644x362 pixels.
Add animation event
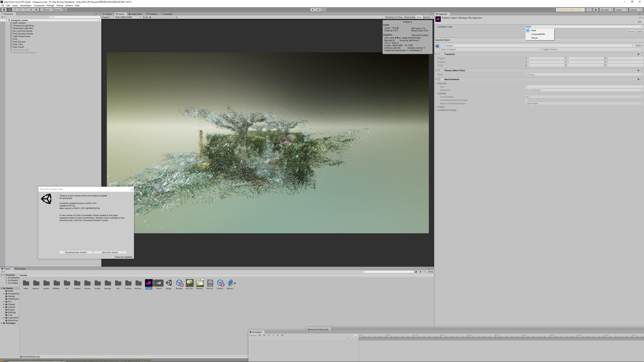[x=356, y=339]
